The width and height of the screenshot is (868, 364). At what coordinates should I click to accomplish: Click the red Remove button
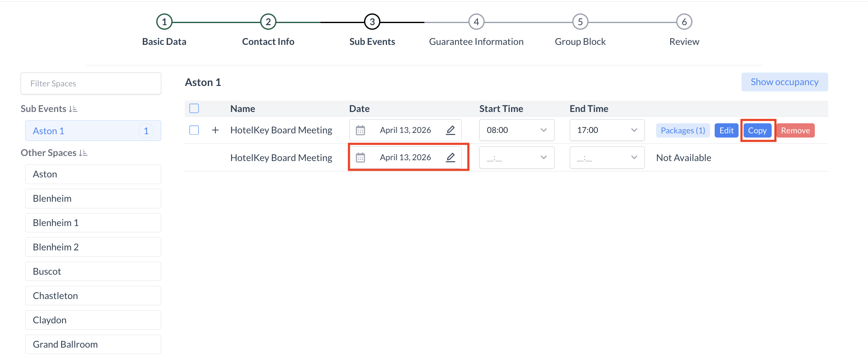[x=795, y=130]
